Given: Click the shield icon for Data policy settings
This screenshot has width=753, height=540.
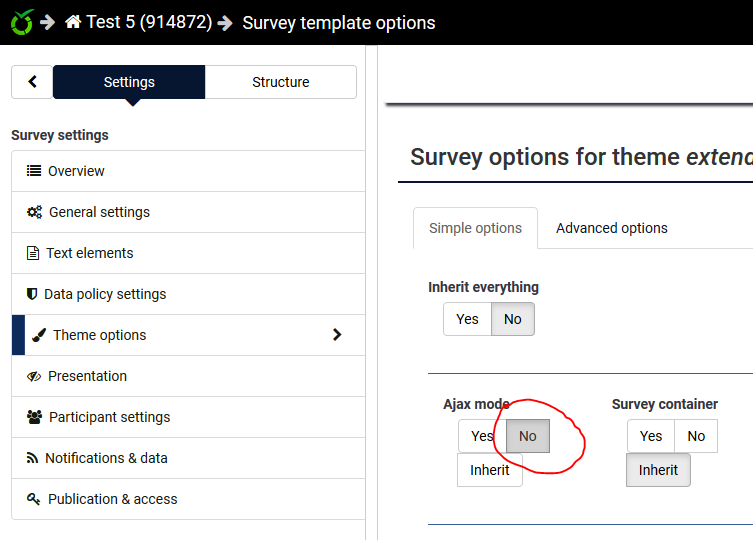Looking at the screenshot, I should pyautogui.click(x=32, y=294).
